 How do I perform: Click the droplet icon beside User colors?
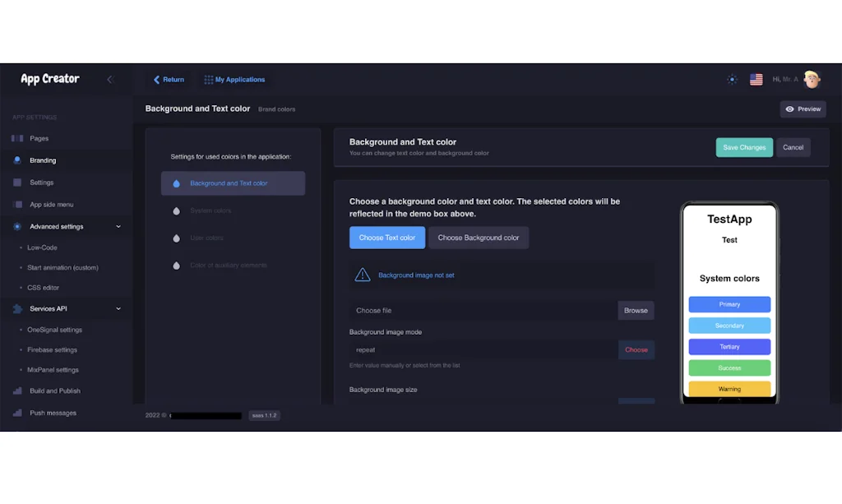click(176, 238)
